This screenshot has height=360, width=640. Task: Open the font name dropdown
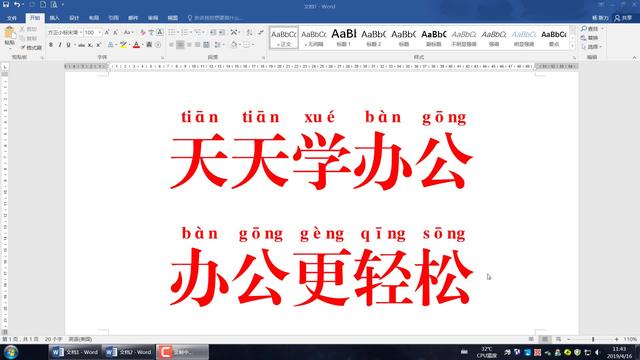(x=81, y=32)
